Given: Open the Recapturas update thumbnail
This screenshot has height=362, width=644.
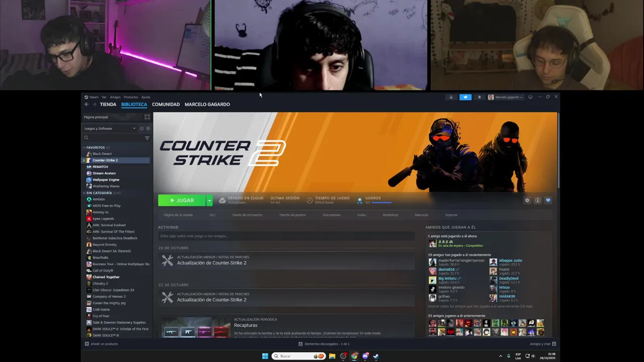Looking at the screenshot, I should (195, 327).
